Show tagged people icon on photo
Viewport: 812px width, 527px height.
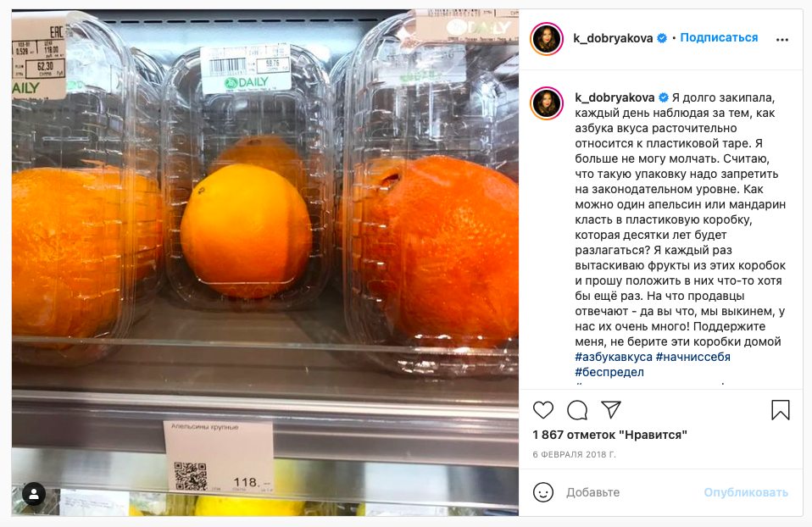point(34,494)
